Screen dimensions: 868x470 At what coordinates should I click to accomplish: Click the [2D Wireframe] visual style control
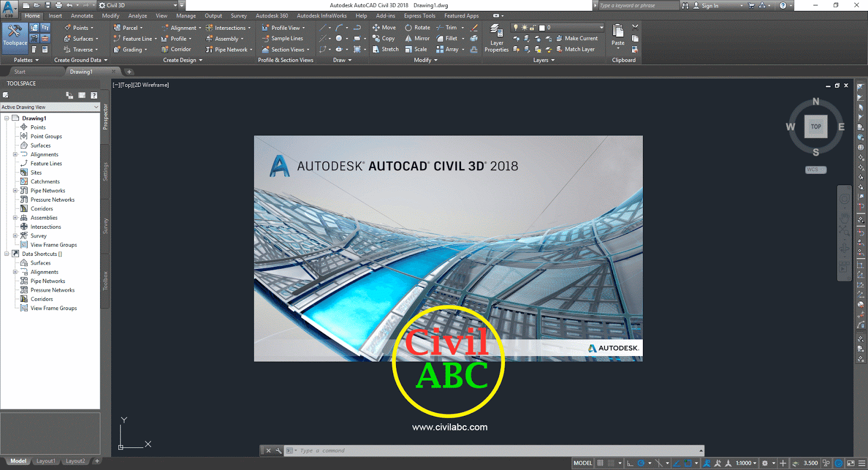(151, 85)
